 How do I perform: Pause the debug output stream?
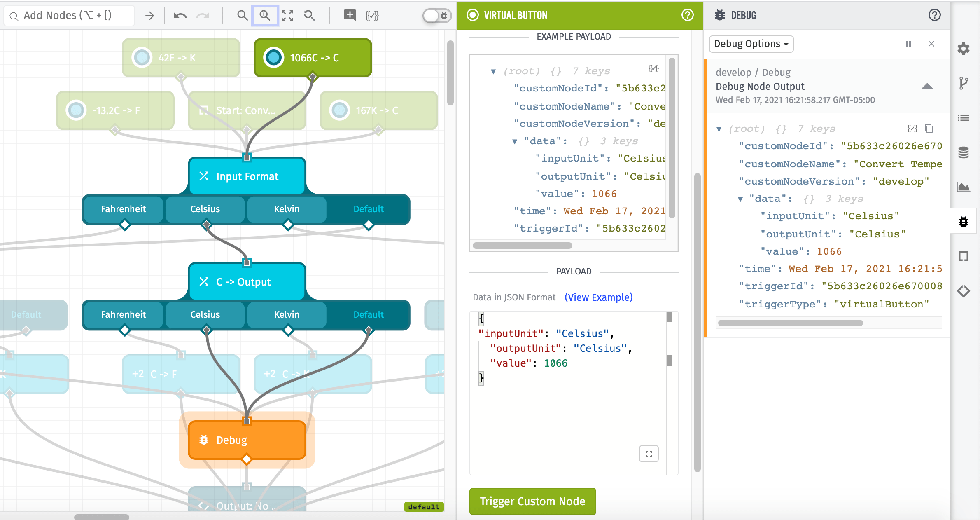click(908, 44)
